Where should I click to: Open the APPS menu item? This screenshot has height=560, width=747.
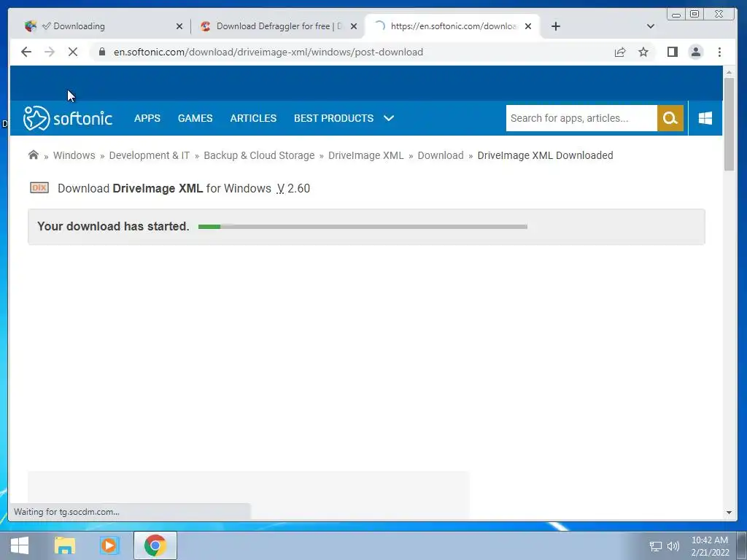(147, 118)
